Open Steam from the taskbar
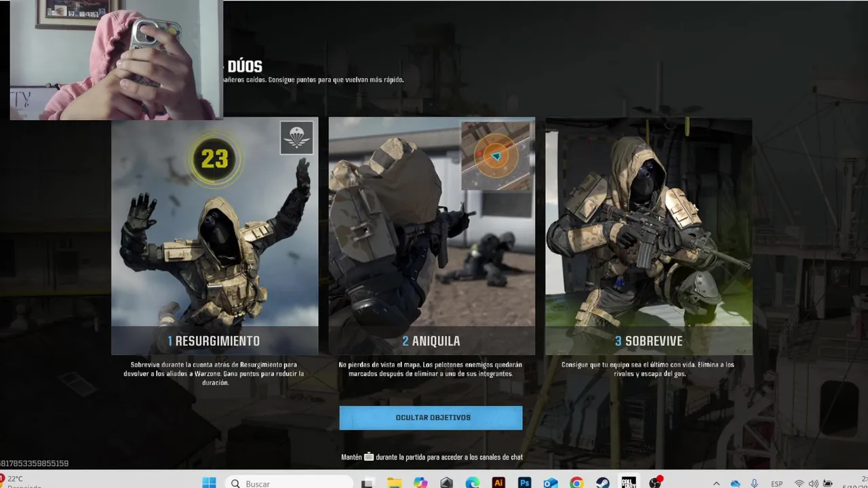The width and height of the screenshot is (868, 488). (602, 483)
